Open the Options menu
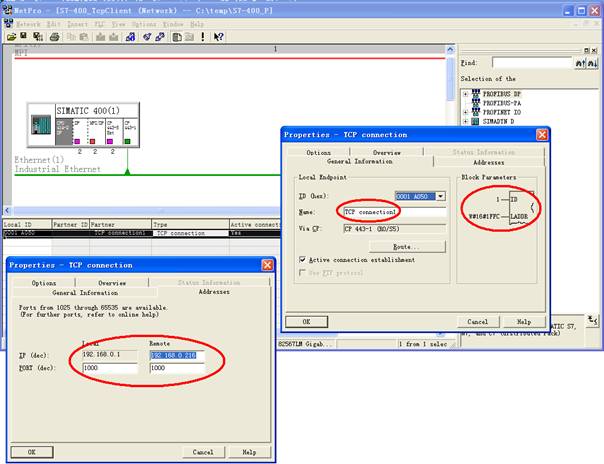This screenshot has height=464, width=604. 144,24
